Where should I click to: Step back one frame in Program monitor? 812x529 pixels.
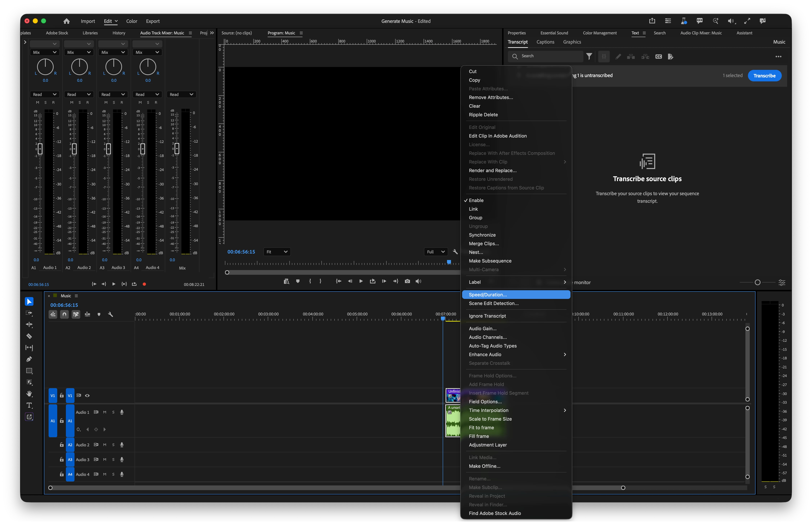(x=350, y=281)
